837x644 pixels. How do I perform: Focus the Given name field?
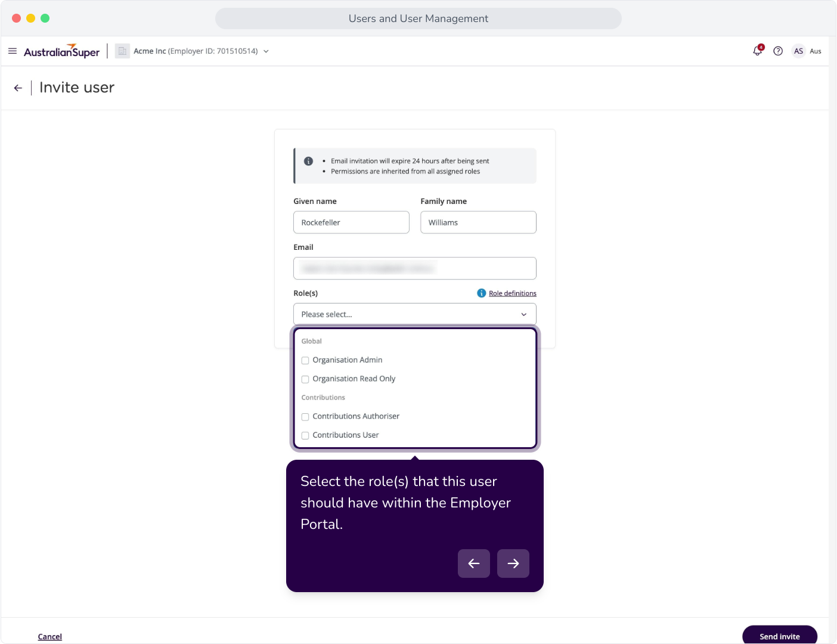351,222
